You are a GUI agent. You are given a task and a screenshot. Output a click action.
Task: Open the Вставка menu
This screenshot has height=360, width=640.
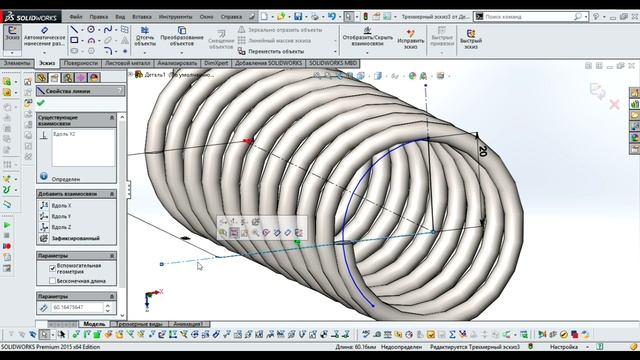[142, 17]
